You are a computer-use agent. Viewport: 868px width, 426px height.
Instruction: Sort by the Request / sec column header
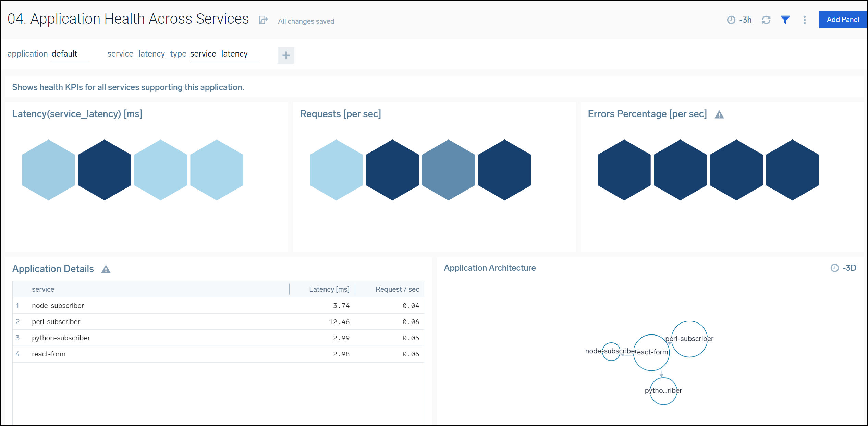397,289
